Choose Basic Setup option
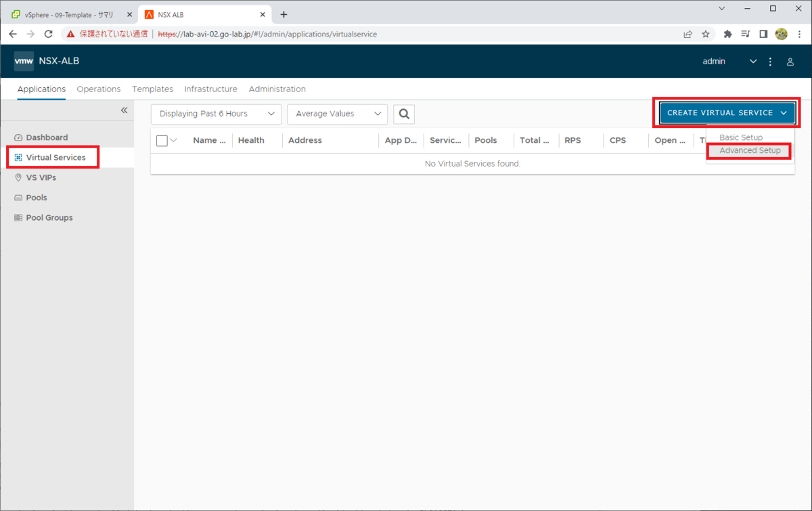 point(741,137)
